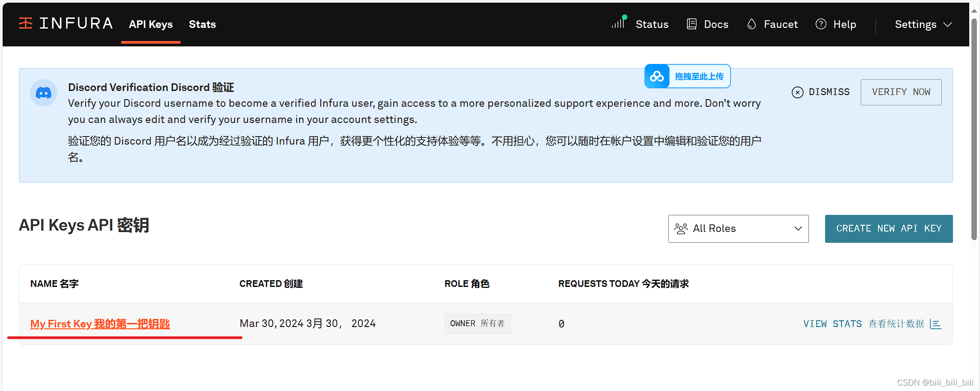980x391 pixels.
Task: Click the Mar 30, 2024 created date
Action: (x=308, y=323)
